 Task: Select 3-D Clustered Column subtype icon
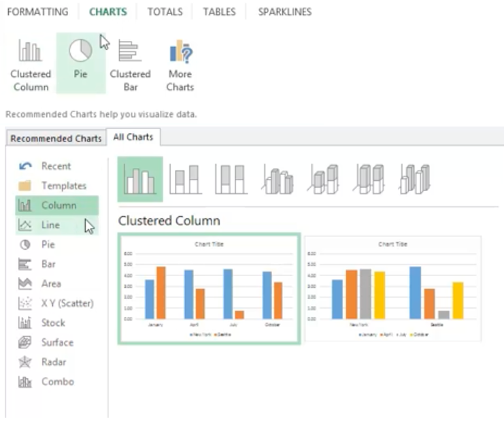pos(278,180)
